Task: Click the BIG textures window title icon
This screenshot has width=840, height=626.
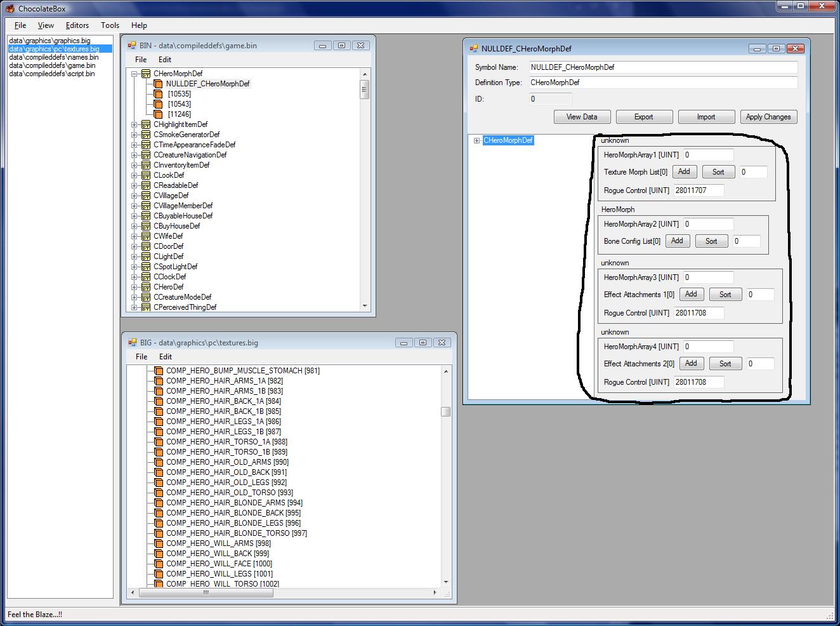Action: click(132, 343)
